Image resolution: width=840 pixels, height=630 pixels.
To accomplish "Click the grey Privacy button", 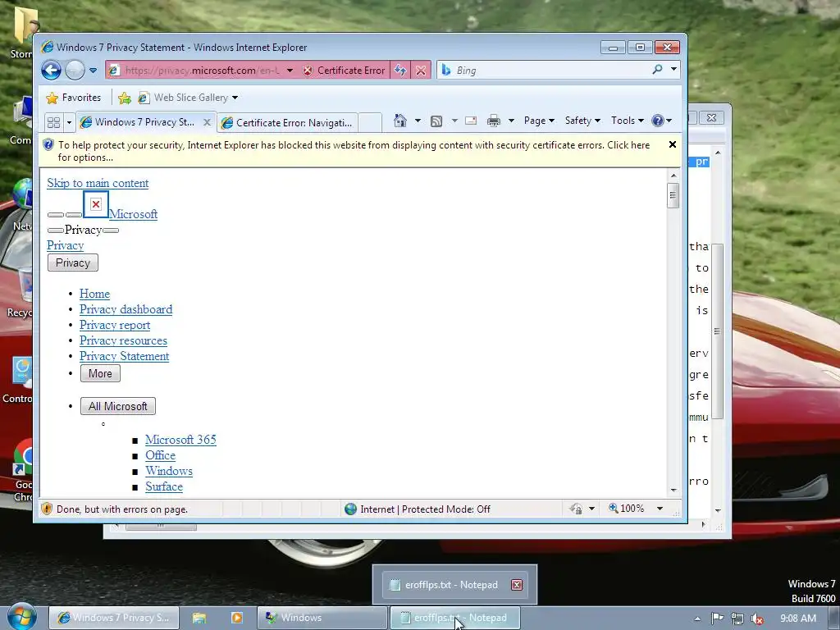I will [x=73, y=263].
